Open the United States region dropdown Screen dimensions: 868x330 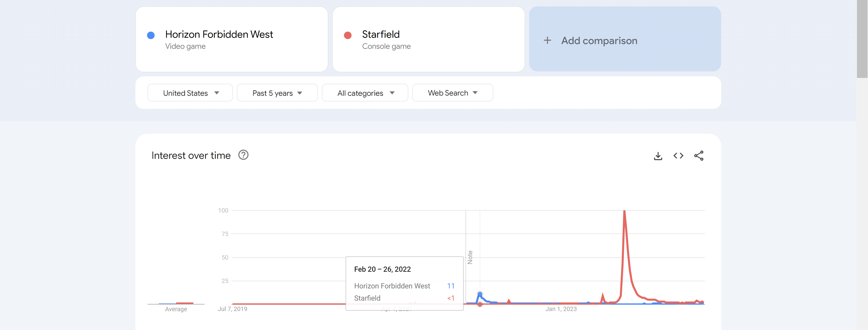[x=190, y=93]
